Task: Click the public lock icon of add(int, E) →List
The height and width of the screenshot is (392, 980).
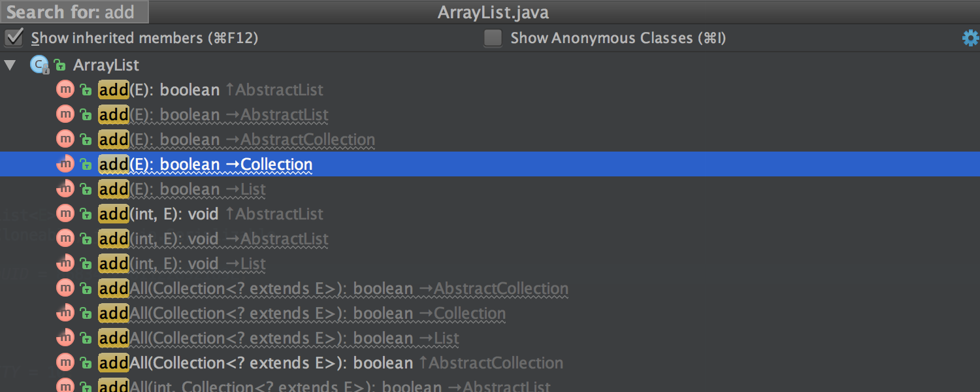Action: pos(86,264)
